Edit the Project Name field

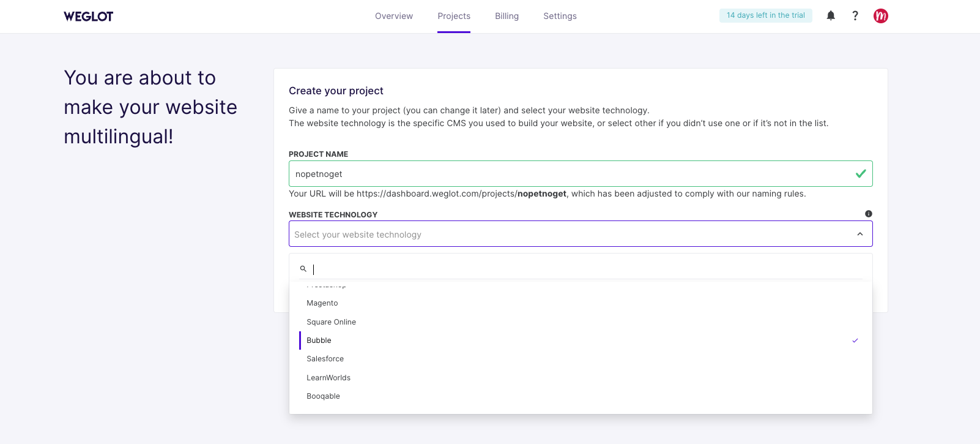coord(581,174)
